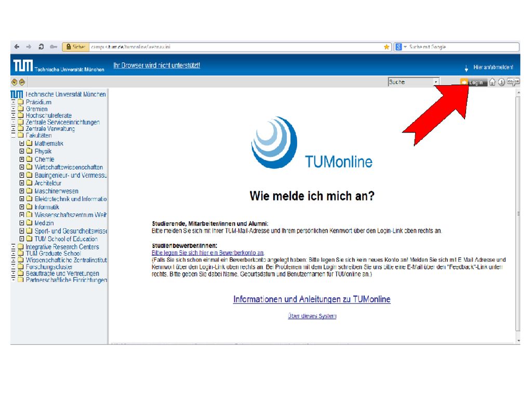Click the browser back arrow
The image size is (532, 399).
pyautogui.click(x=17, y=47)
